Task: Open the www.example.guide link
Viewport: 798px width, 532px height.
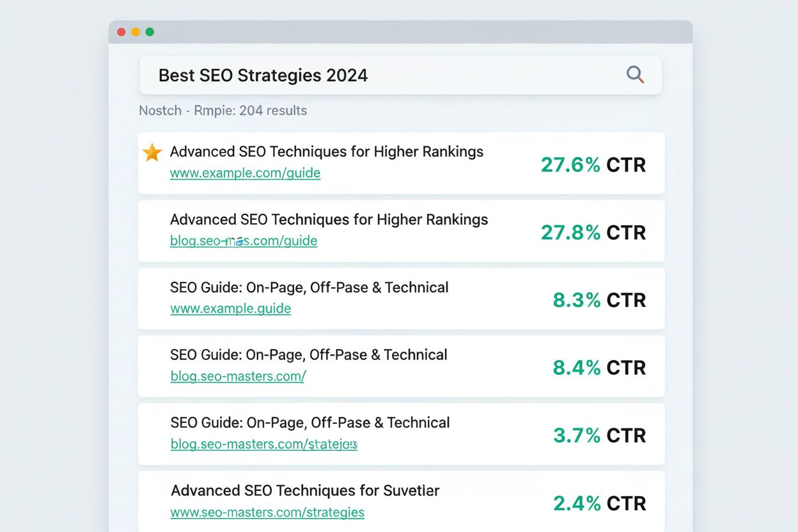Action: [x=230, y=308]
